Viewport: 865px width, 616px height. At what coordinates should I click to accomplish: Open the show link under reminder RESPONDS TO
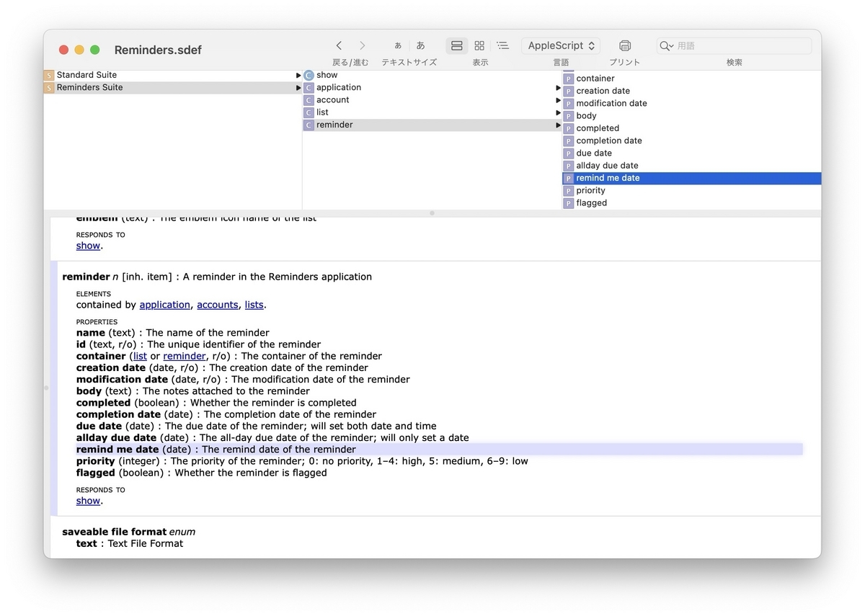tap(88, 501)
